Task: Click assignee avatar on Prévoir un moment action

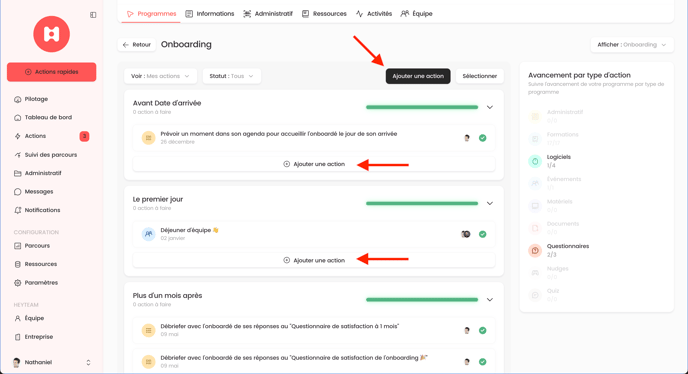Action: tap(467, 138)
